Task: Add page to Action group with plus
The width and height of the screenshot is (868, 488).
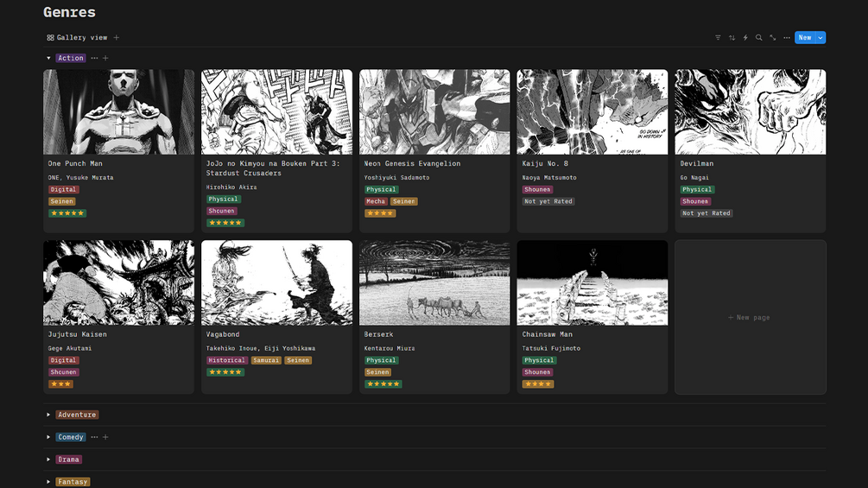Action: click(105, 58)
